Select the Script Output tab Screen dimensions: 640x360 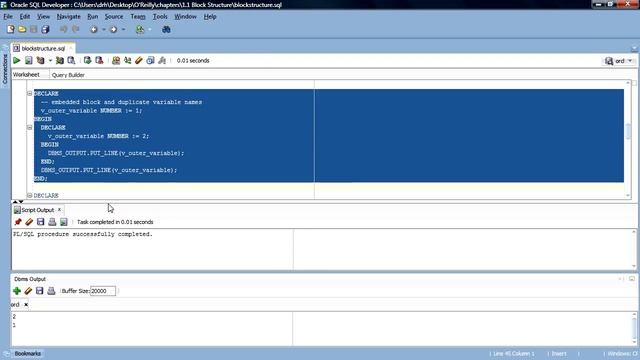click(x=37, y=210)
